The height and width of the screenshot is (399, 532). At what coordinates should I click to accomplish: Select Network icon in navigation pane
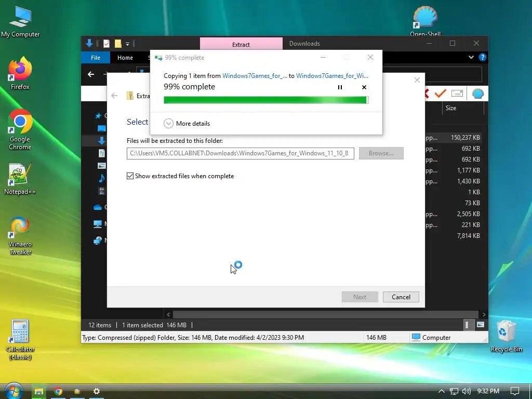pos(97,241)
